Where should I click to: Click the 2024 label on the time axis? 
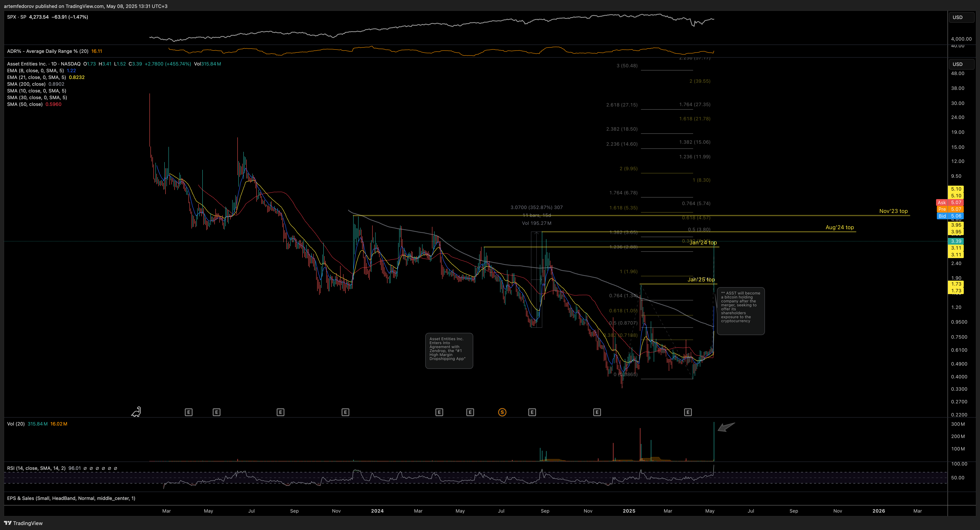[377, 511]
